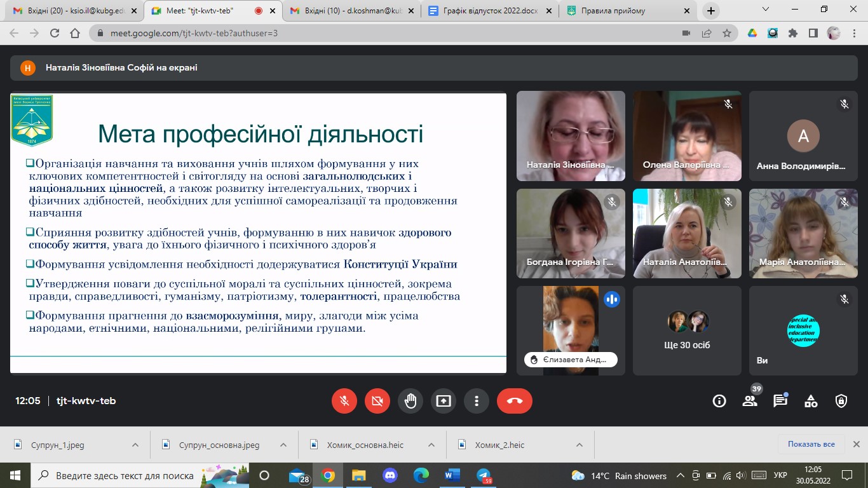Open the meeting details info icon
This screenshot has height=488, width=868.
[719, 401]
